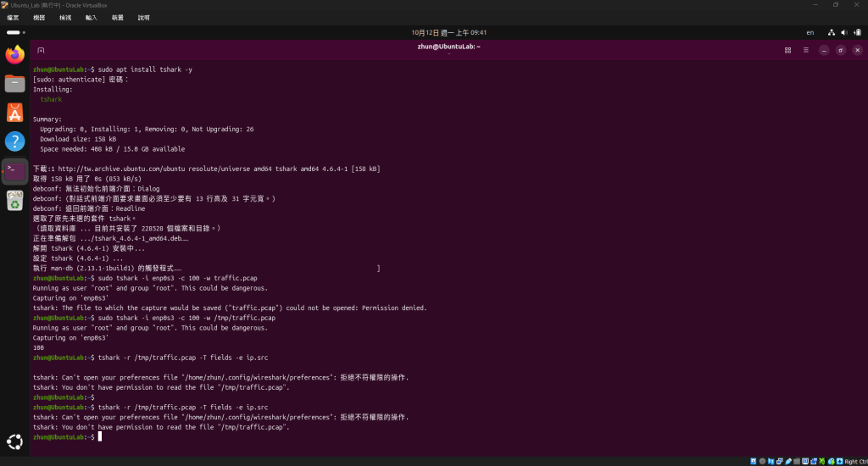Click the VirtualBox recording status icon
The image size is (868, 466).
[814, 461]
